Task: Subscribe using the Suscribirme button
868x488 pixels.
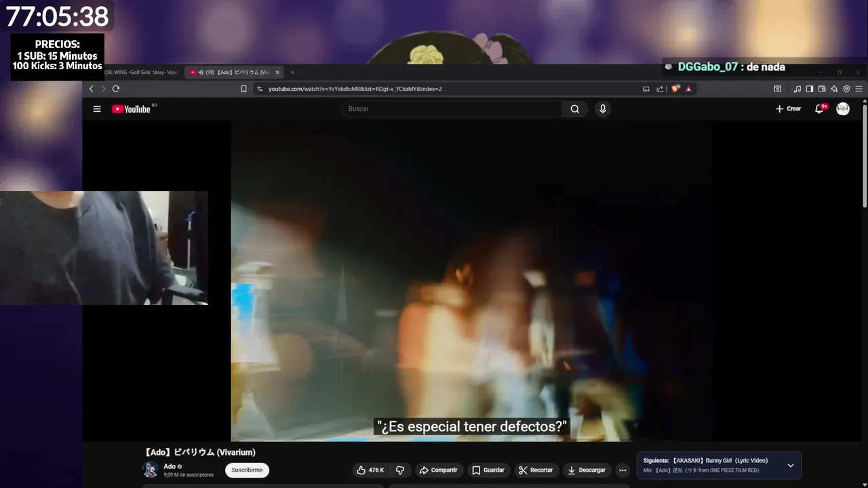Action: click(x=247, y=470)
